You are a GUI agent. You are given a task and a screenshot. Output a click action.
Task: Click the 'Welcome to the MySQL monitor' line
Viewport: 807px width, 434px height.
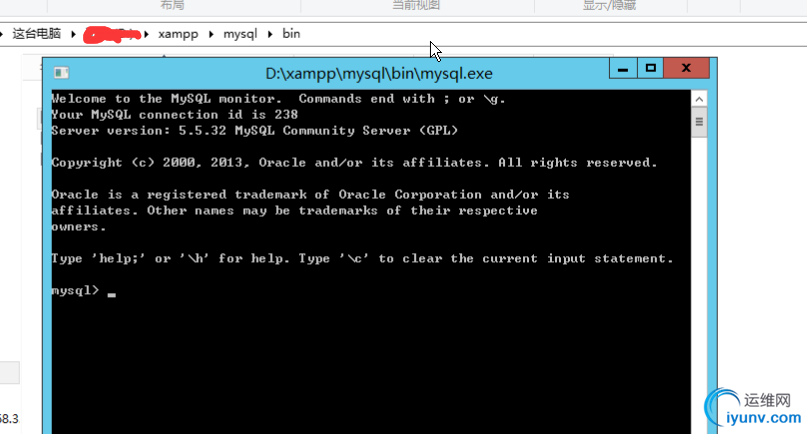pyautogui.click(x=278, y=99)
